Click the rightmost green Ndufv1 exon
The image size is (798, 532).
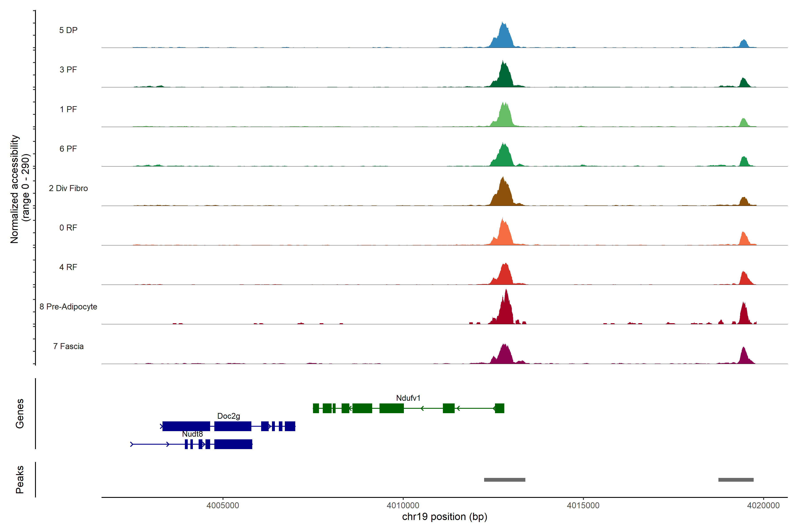click(x=499, y=408)
